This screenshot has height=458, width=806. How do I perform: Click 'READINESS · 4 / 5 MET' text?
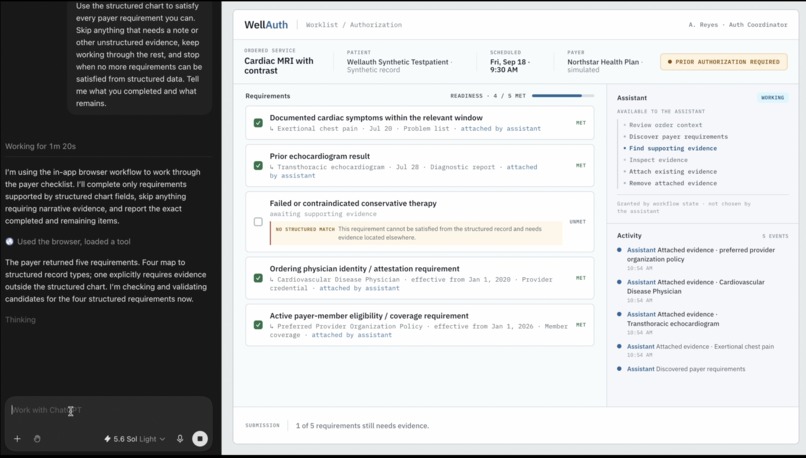(488, 96)
